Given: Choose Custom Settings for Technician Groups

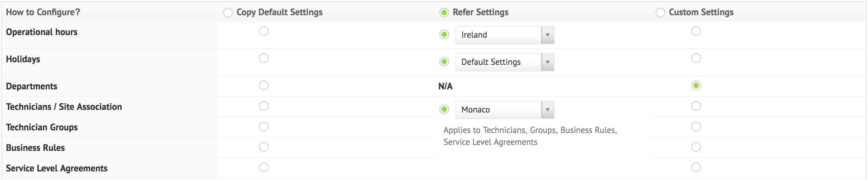Looking at the screenshot, I should (x=696, y=127).
